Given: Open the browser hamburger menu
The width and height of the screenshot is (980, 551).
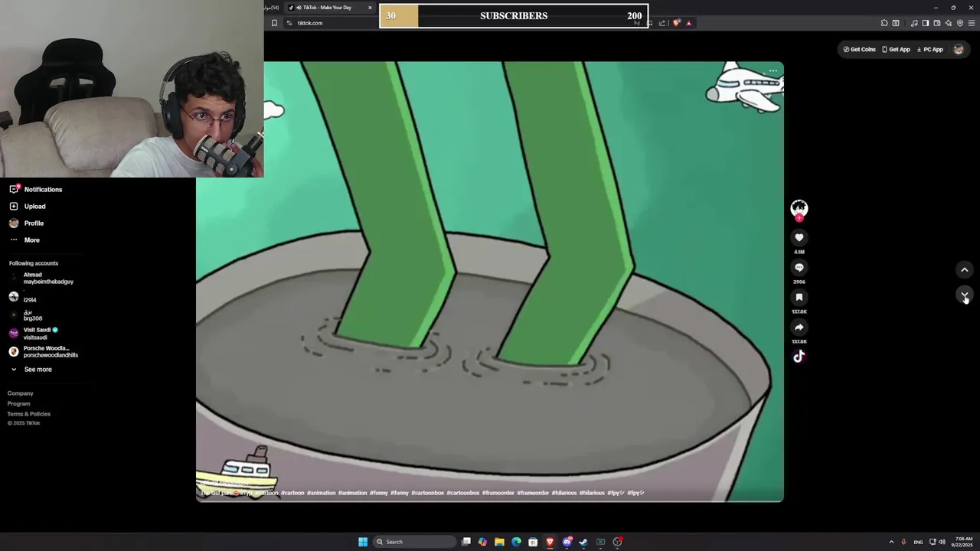Looking at the screenshot, I should click(x=972, y=23).
